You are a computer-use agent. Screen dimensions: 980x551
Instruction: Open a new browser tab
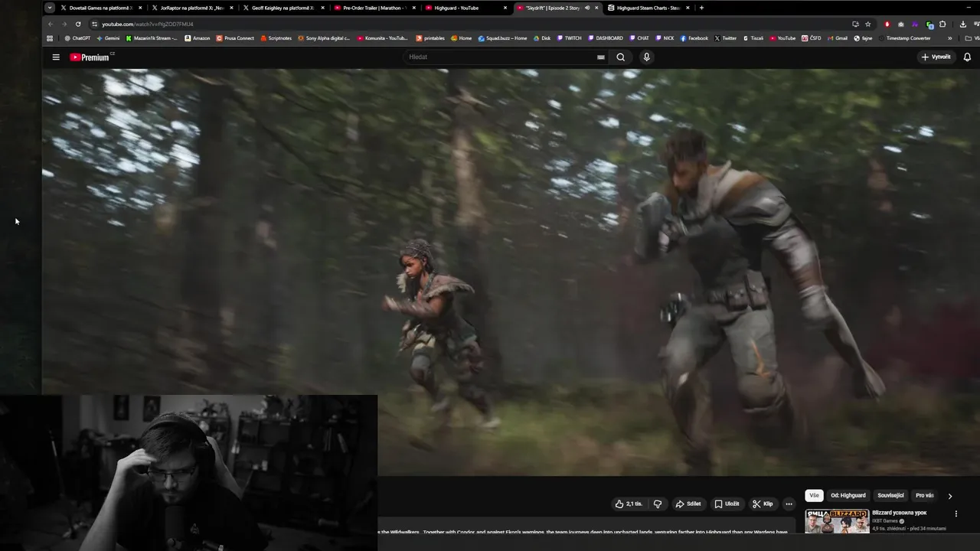(x=701, y=8)
